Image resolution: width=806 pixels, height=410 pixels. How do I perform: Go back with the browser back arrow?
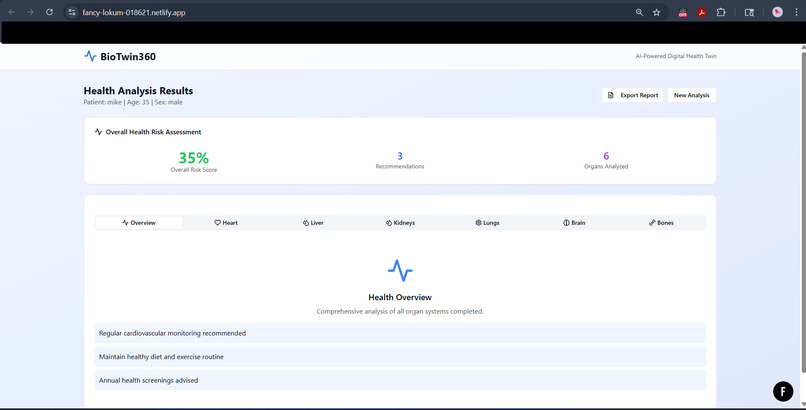point(11,12)
